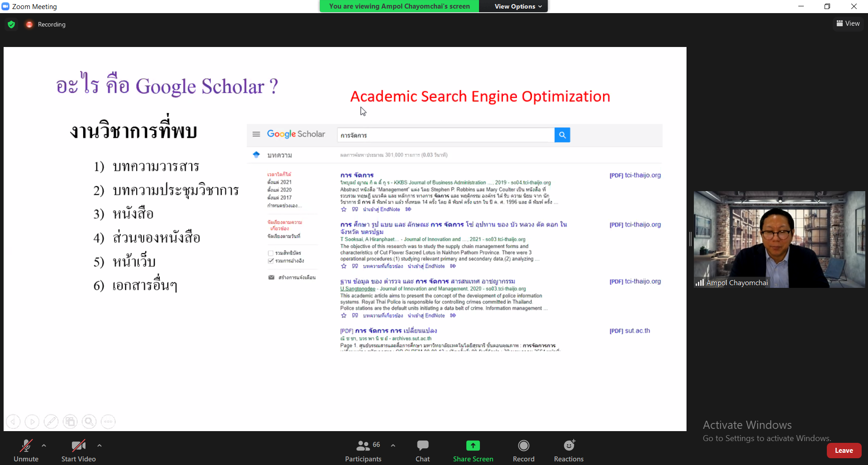Open the Reactions menu
The image size is (868, 465).
point(569,446)
